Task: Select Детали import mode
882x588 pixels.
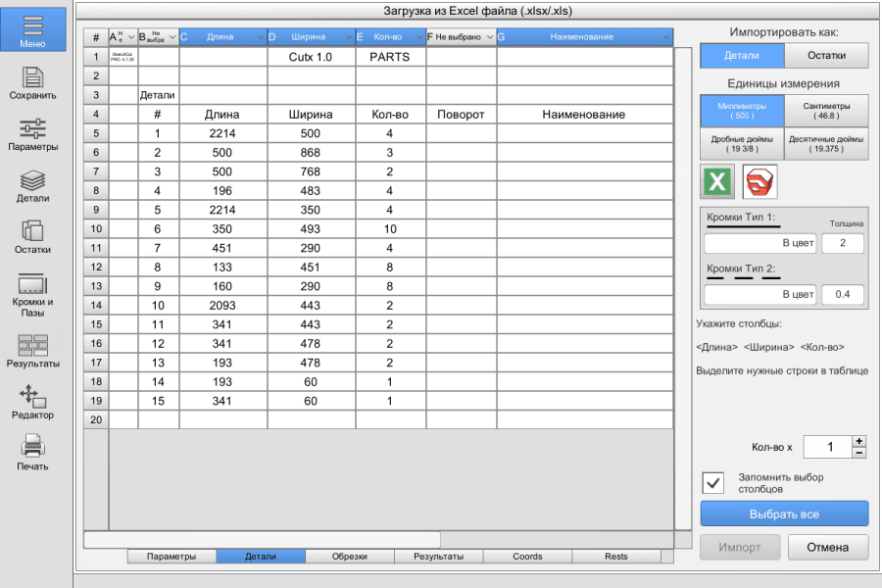Action: tap(742, 56)
